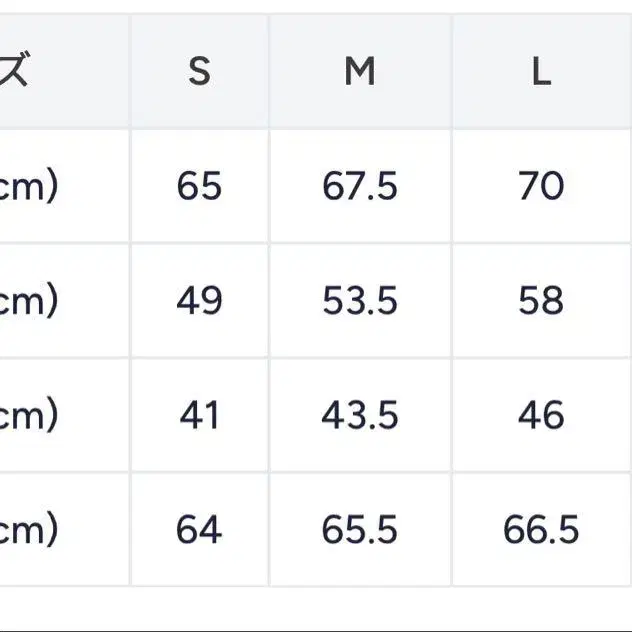Screen dimensions: 632x632
Task: Select the 70 value under L
Action: (x=541, y=186)
